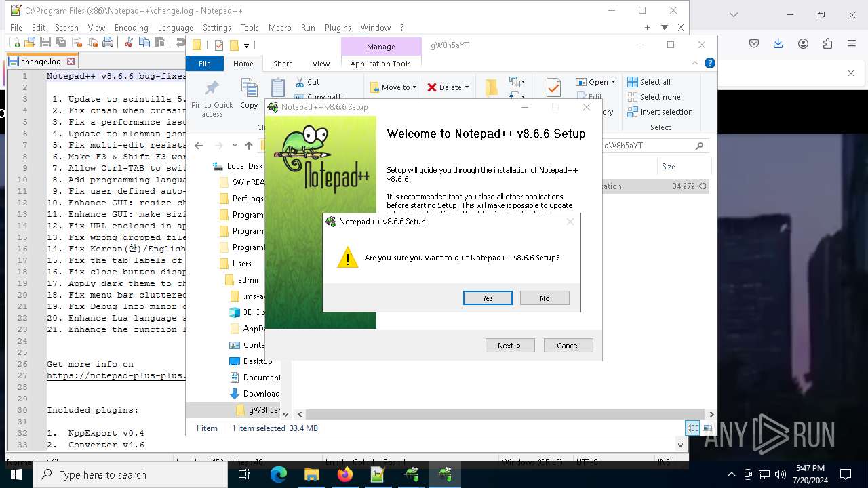This screenshot has width=868, height=488.
Task: Open the Notepad++ Plugins menu
Action: [338, 28]
